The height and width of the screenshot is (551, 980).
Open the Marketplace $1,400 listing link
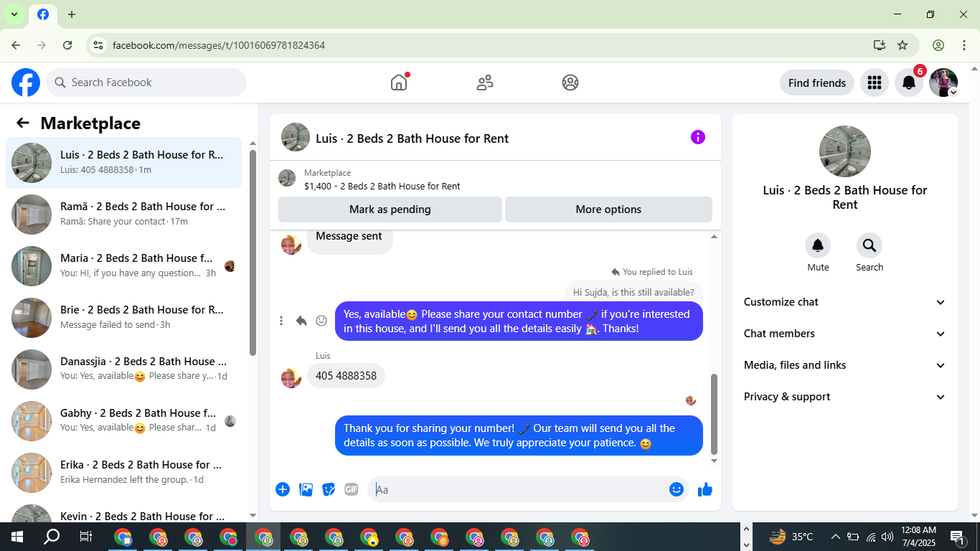(x=382, y=186)
